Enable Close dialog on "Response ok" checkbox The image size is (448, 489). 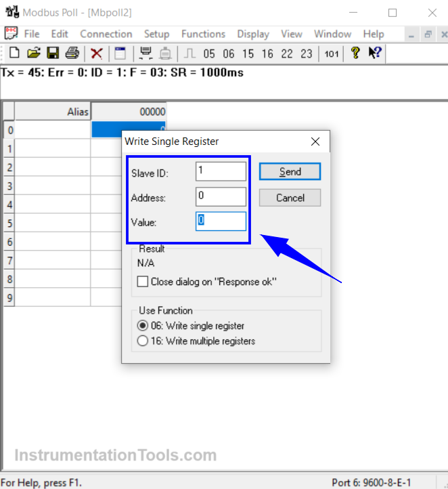coord(143,281)
